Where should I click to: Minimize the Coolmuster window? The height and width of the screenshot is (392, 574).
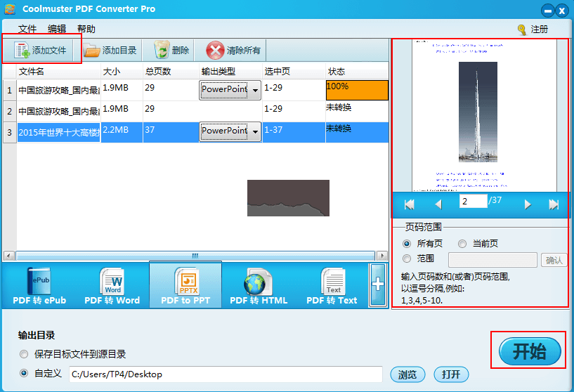pos(547,11)
